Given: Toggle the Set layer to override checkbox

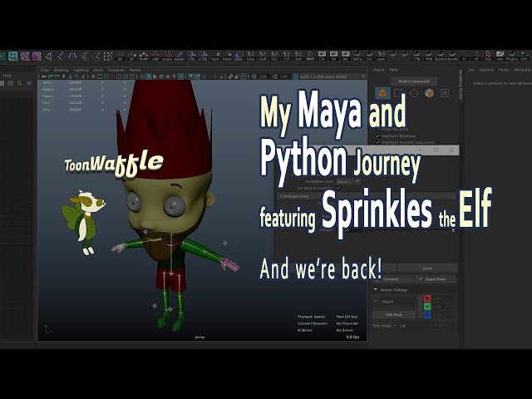Looking at the screenshot, I should click(x=338, y=188).
